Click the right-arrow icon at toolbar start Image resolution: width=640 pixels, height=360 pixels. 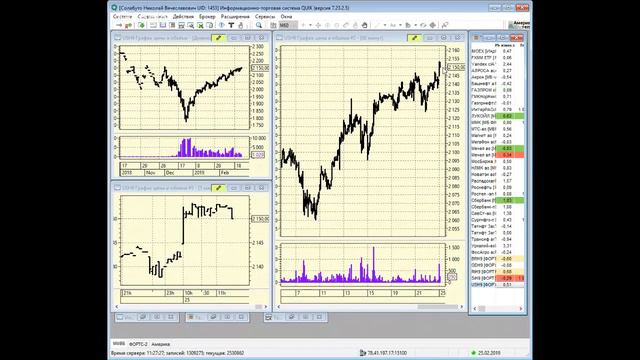(x=119, y=25)
